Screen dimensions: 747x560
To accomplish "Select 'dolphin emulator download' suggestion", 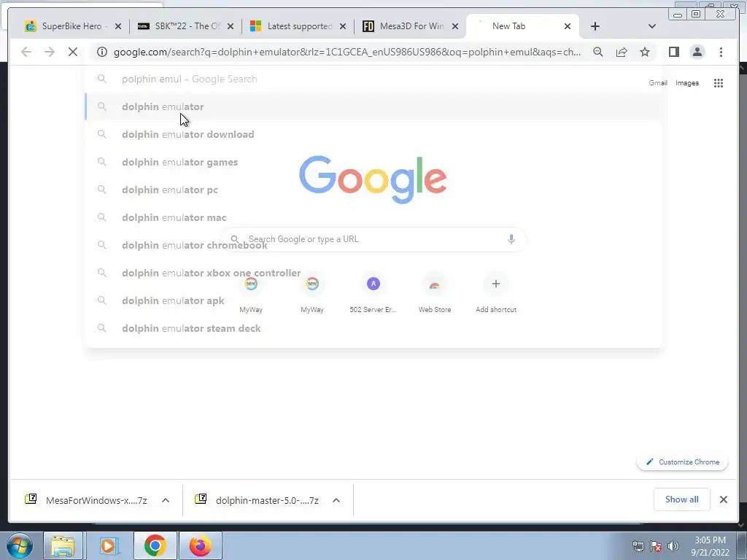I will coord(373,134).
